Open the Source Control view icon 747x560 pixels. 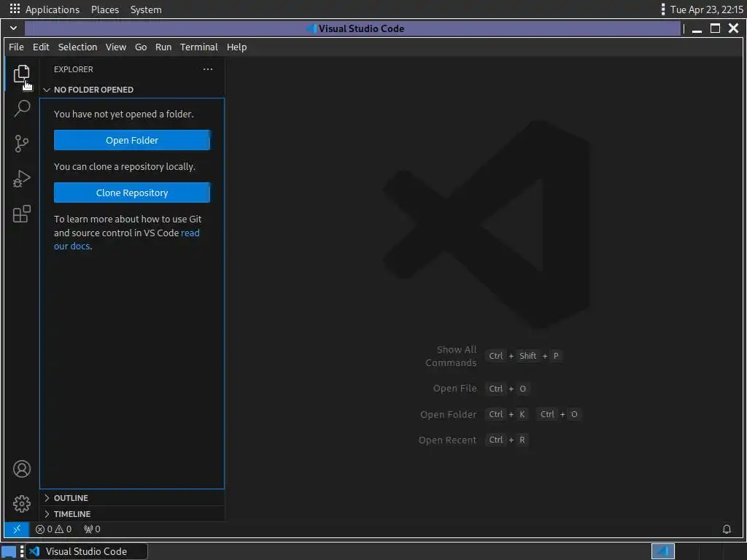(21, 144)
